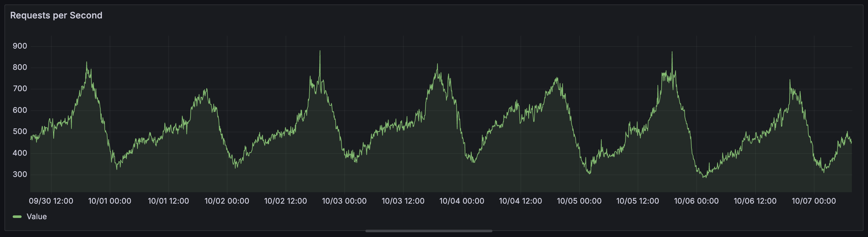Toggle the Value series in the legend

[x=37, y=216]
